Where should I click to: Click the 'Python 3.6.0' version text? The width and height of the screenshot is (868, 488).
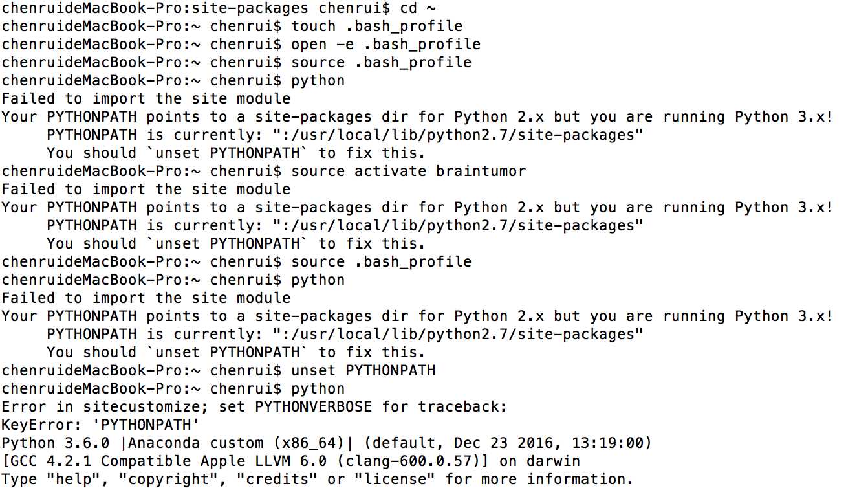(x=56, y=443)
